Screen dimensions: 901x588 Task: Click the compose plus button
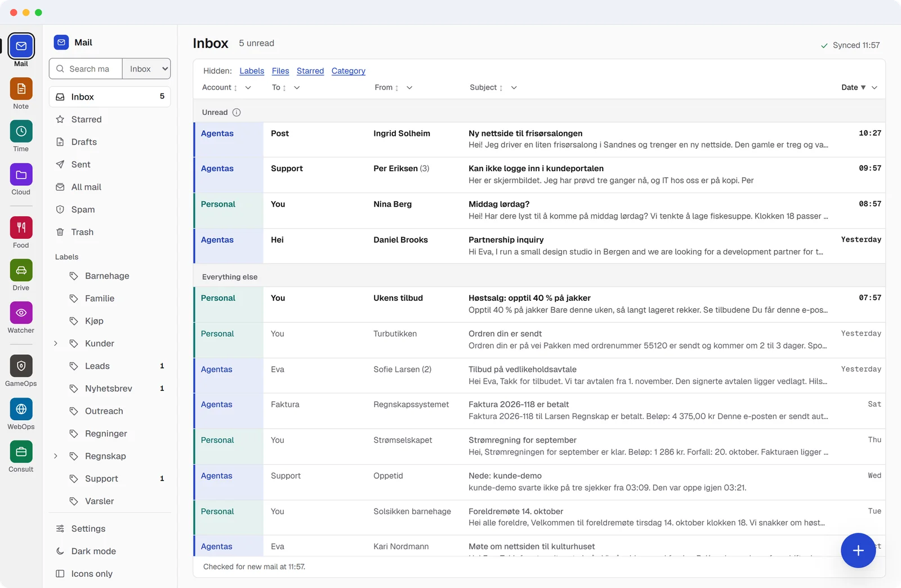(858, 550)
